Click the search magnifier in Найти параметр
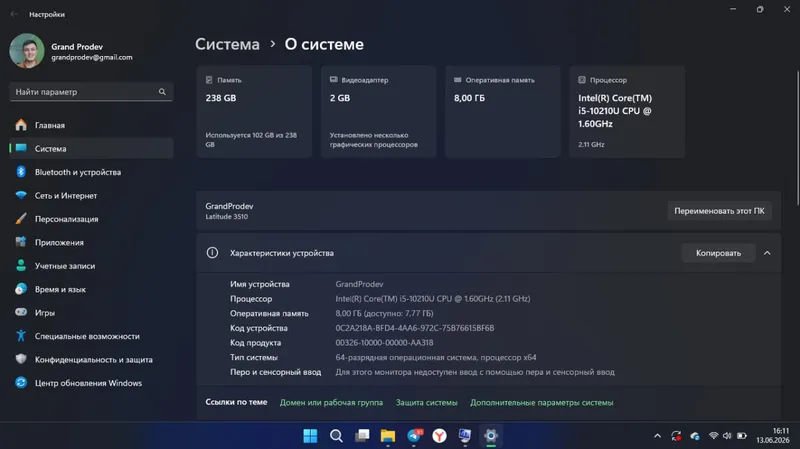Screen dimensions: 800x449 162,92
